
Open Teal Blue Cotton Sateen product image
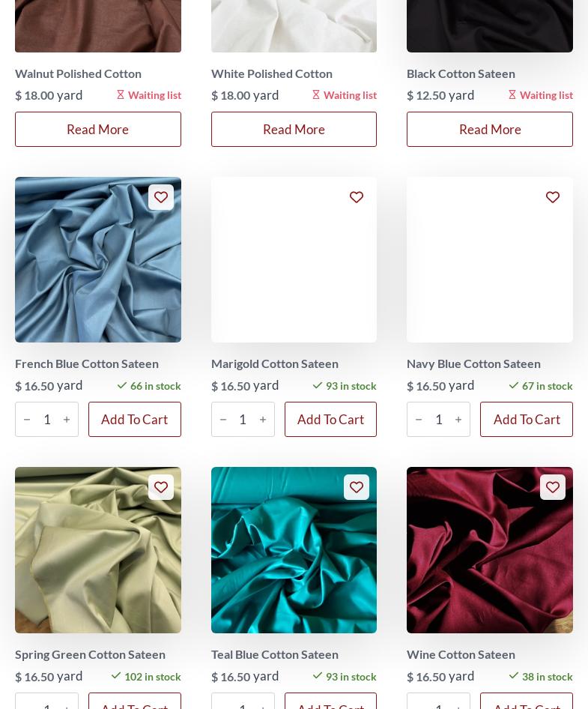(294, 550)
